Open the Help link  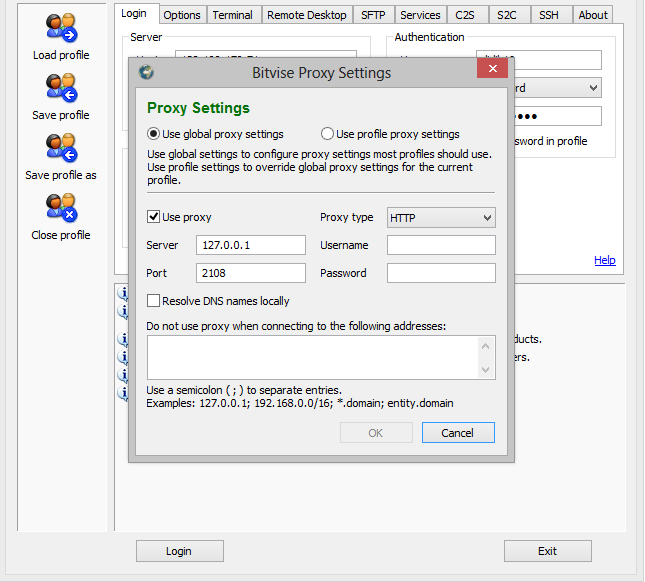(604, 260)
